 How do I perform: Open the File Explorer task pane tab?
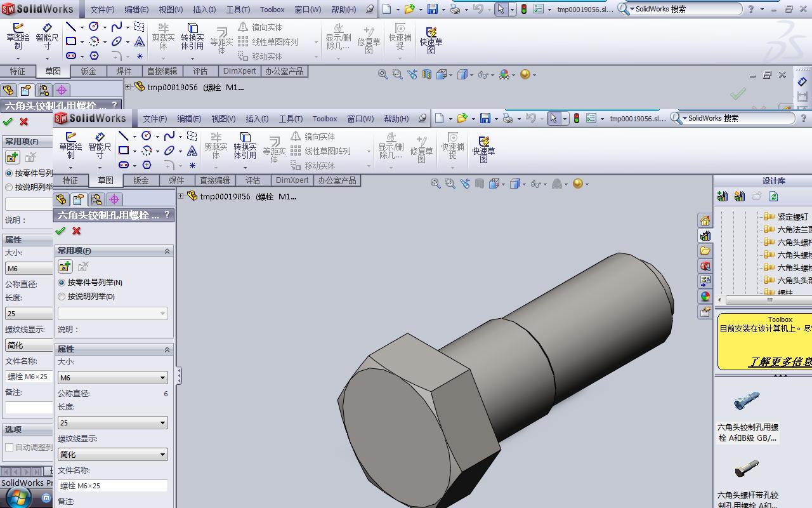pos(705,251)
